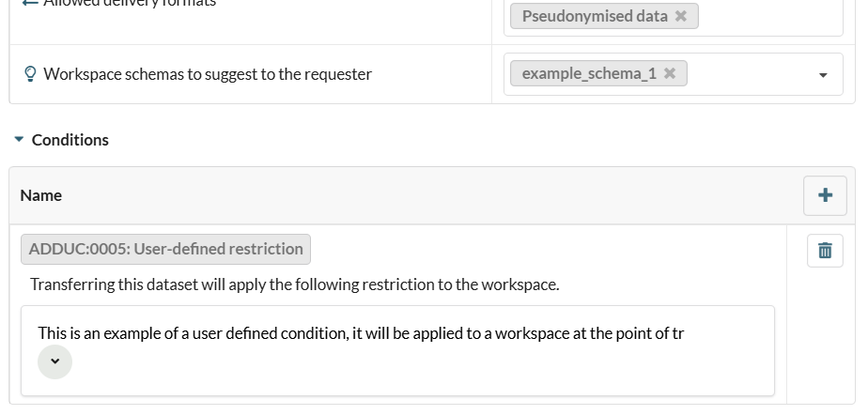Screen dimensions: 868x415
Task: Click the Workspace schemas to suggest label
Action: pyautogui.click(x=208, y=73)
